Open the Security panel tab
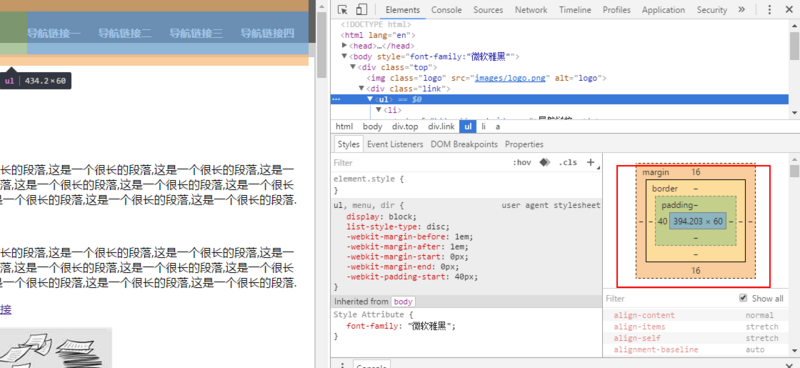Image resolution: width=800 pixels, height=368 pixels. 712,10
